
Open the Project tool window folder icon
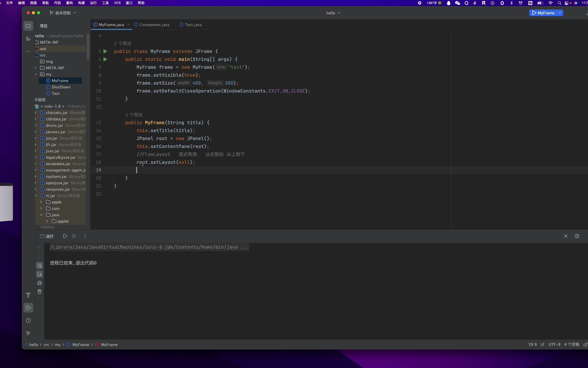click(28, 26)
